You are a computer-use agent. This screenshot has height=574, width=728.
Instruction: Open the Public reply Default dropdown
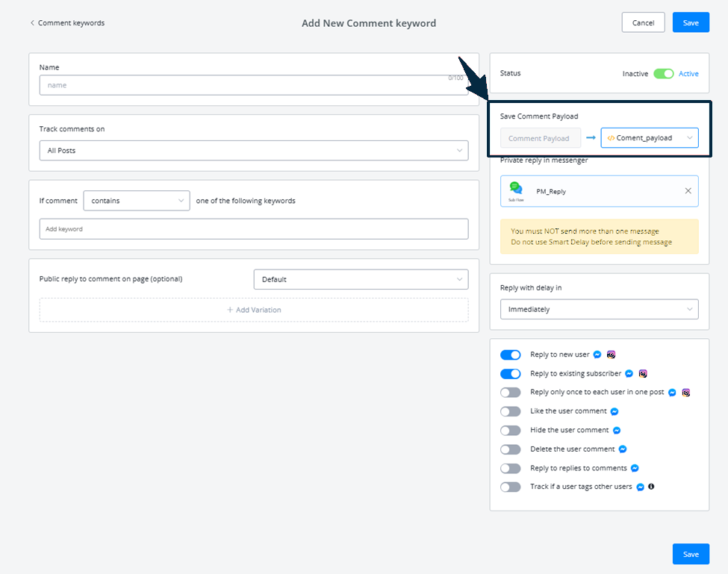click(361, 279)
